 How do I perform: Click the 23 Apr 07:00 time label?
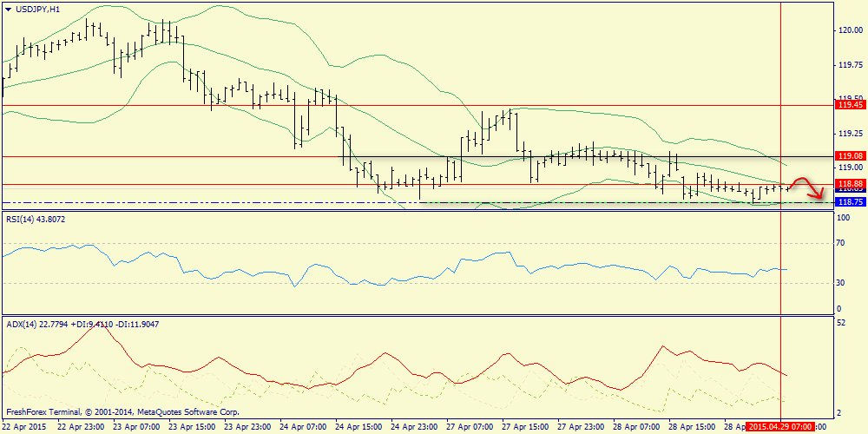click(135, 427)
